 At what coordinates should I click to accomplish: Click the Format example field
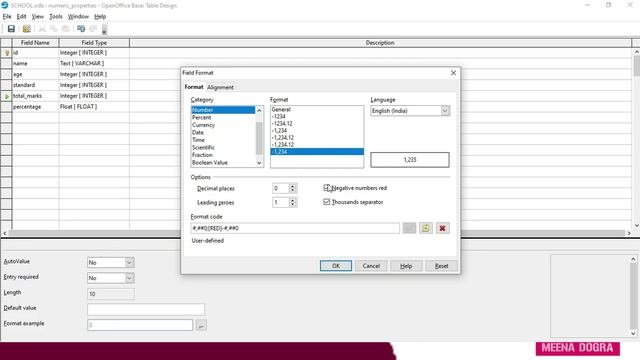point(140,325)
